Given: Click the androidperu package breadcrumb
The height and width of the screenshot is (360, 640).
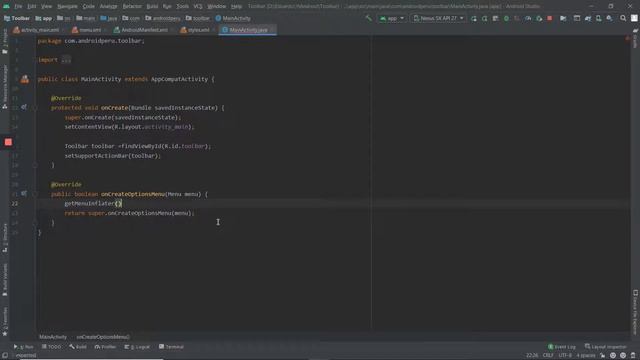Looking at the screenshot, I should [163, 18].
